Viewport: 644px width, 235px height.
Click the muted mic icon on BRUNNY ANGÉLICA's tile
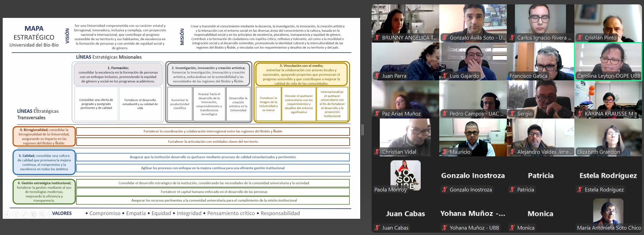(x=377, y=38)
